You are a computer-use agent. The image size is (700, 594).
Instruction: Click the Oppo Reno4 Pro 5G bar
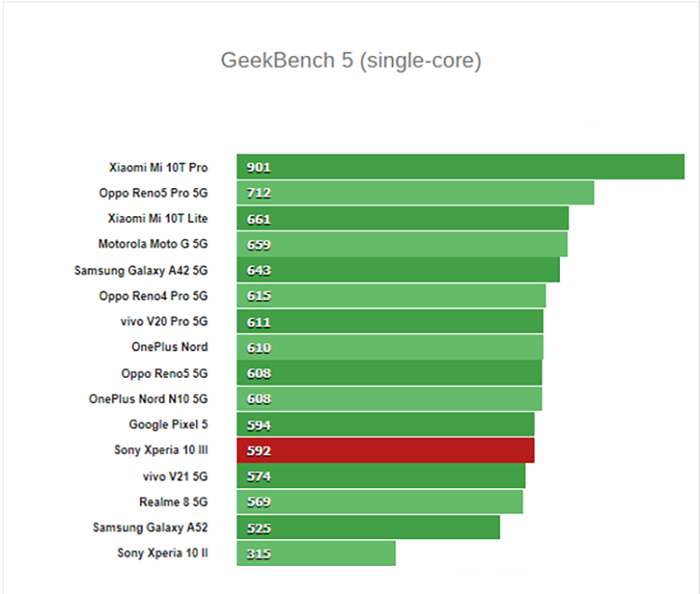[x=391, y=296]
